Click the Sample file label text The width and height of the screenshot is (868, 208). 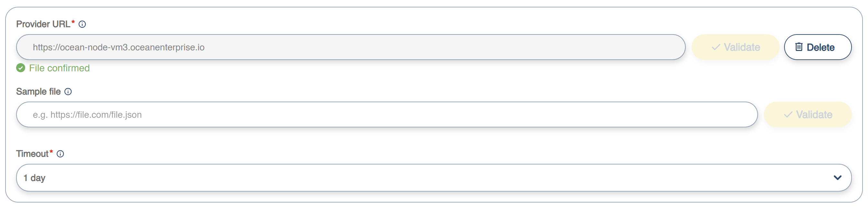(x=38, y=92)
